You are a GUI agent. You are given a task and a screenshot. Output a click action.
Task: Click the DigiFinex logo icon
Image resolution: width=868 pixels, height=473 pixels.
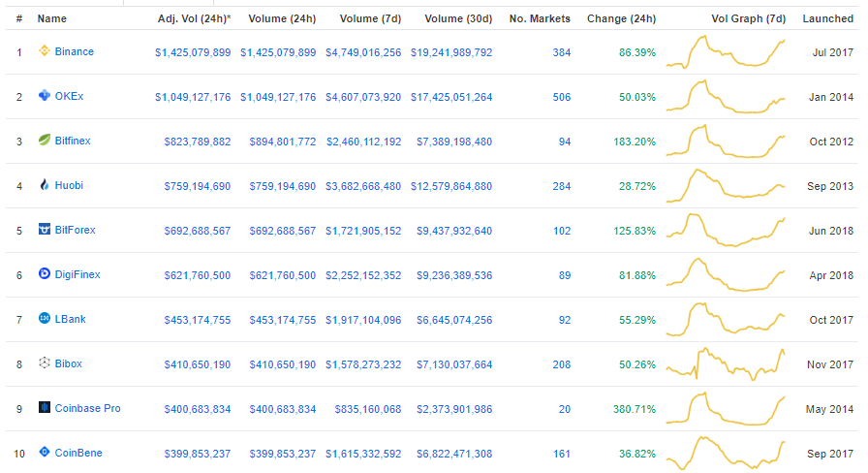44,274
